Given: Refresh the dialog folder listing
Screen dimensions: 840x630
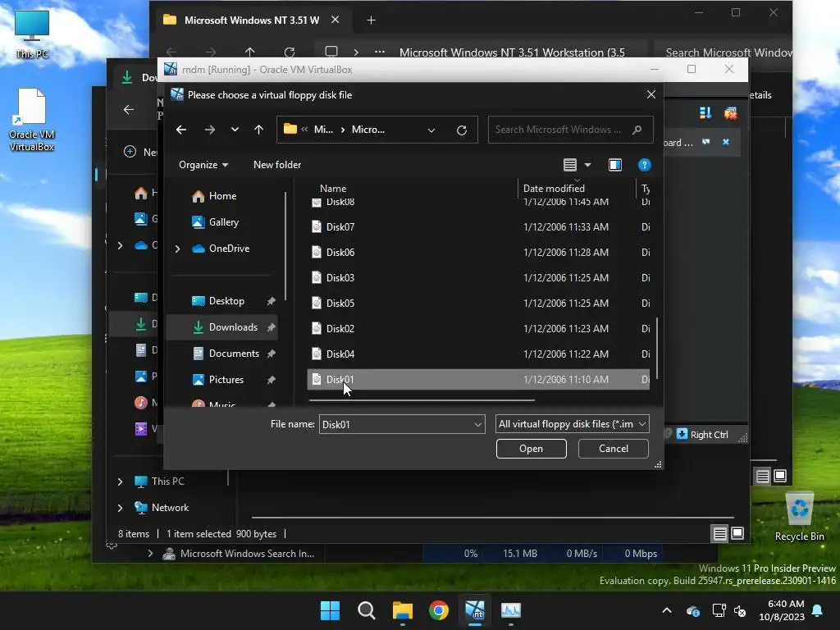Looking at the screenshot, I should tap(461, 130).
